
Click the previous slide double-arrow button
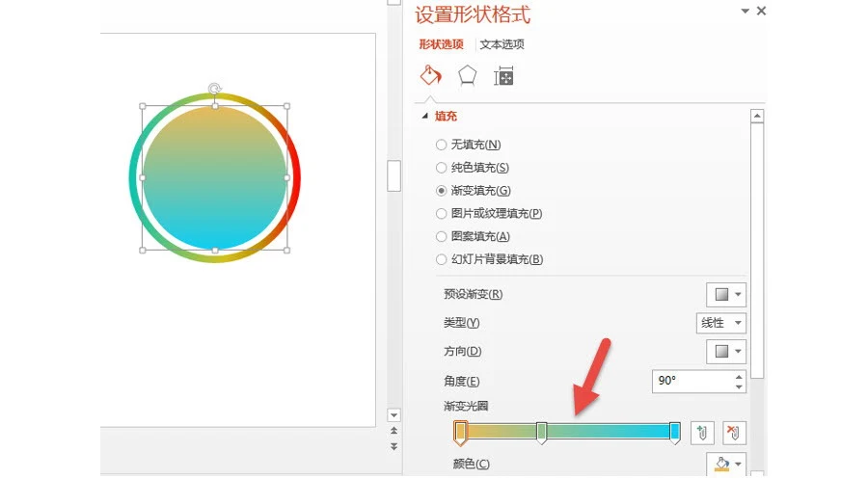click(393, 430)
